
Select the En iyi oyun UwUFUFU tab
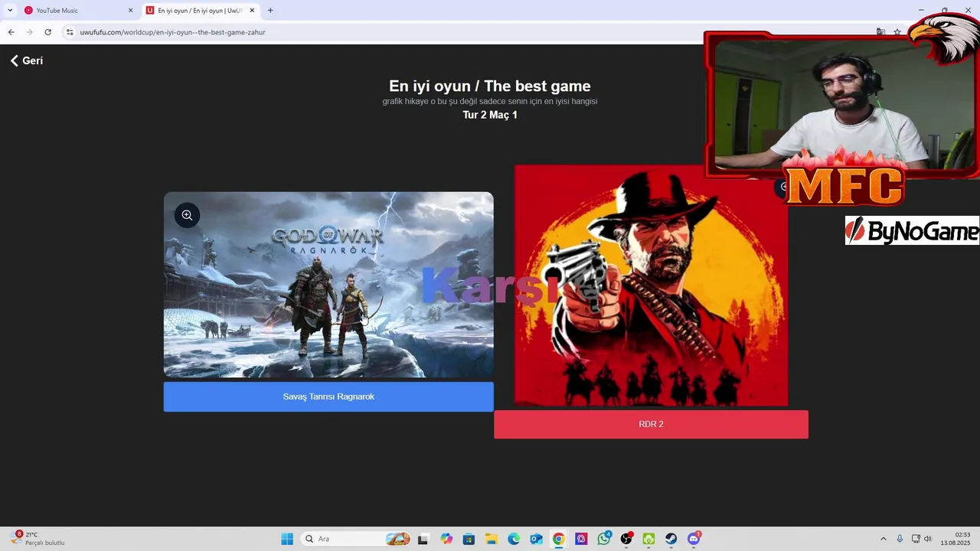point(201,11)
